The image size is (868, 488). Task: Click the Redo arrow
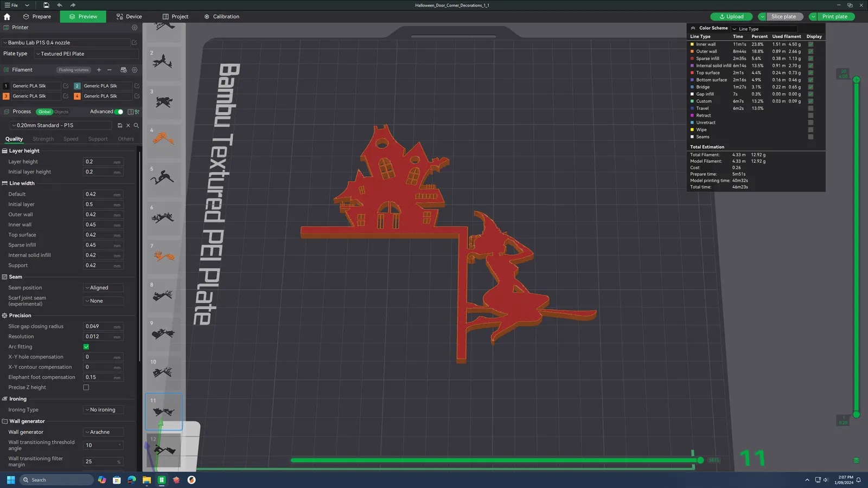point(73,5)
